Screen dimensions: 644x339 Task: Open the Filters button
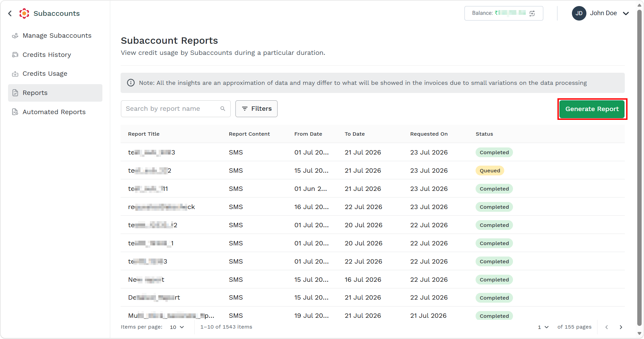(x=257, y=109)
